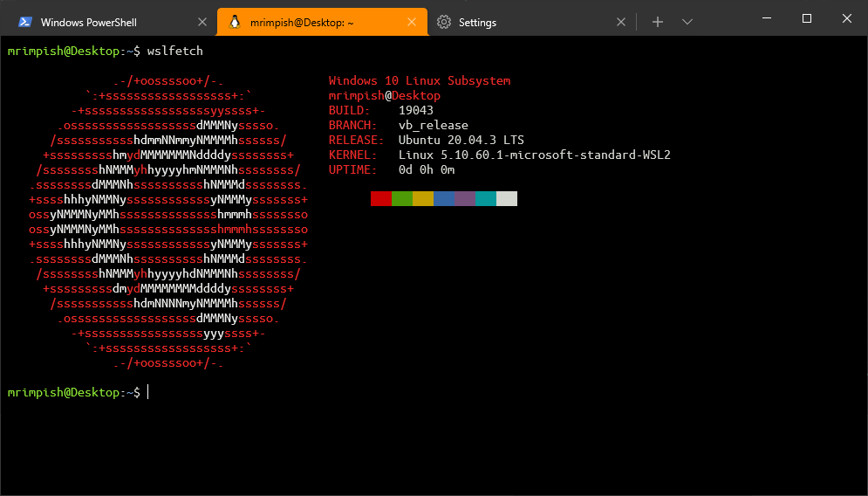Screen dimensions: 868x496
Task: Maximize the Windows Terminal window
Action: [807, 18]
